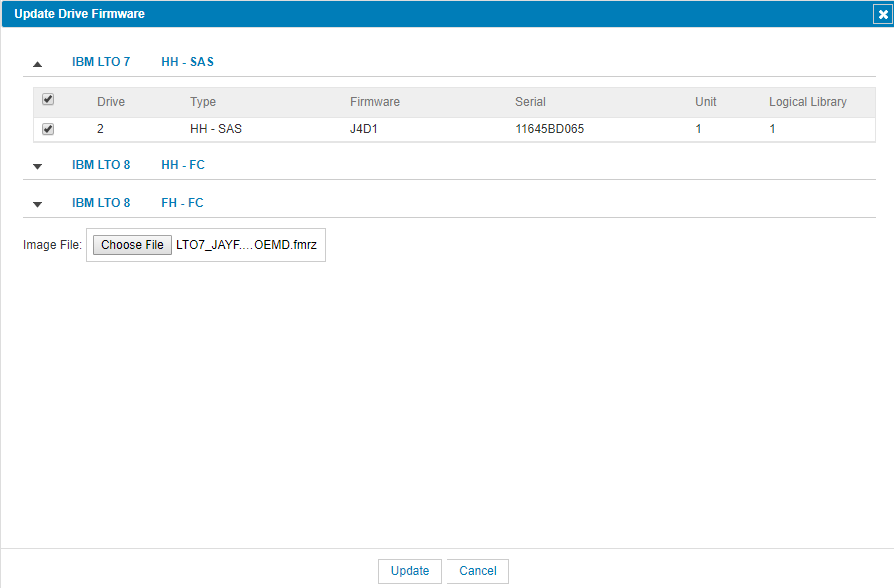Click the Cancel button

click(477, 571)
